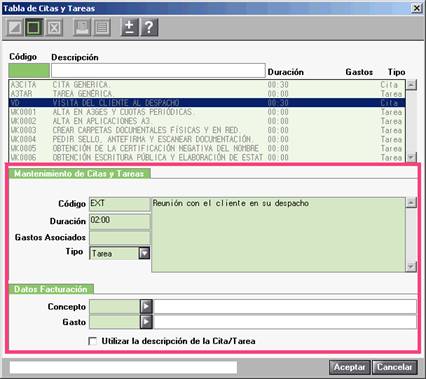Close the Tabla de Citas y Tareas window
This screenshot has height=379, width=426.
tap(417, 8)
